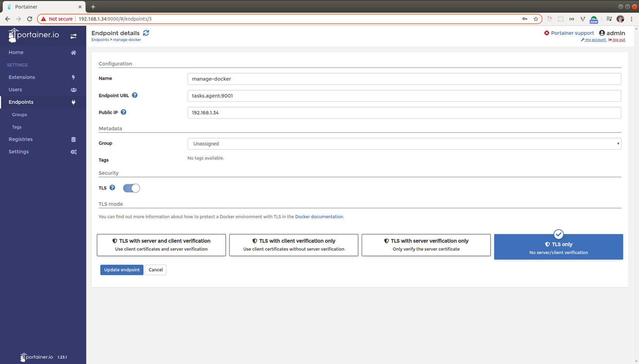Viewport: 639px width, 364px height.
Task: Select TLS with server and client verification
Action: point(161,245)
